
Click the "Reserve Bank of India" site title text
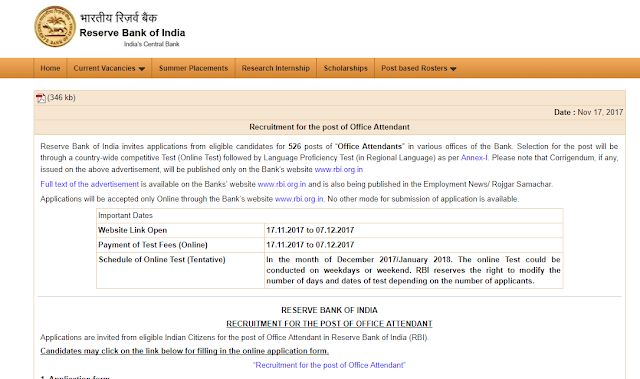coord(132,33)
